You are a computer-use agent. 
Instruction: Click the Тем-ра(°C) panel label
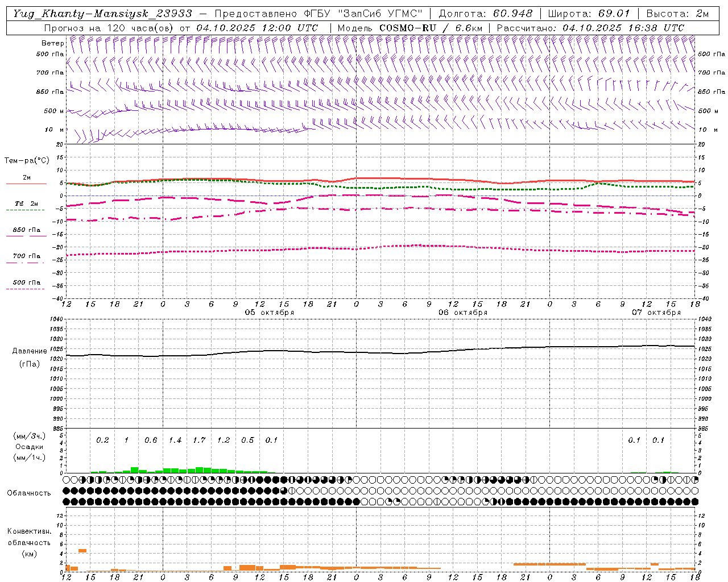27,161
